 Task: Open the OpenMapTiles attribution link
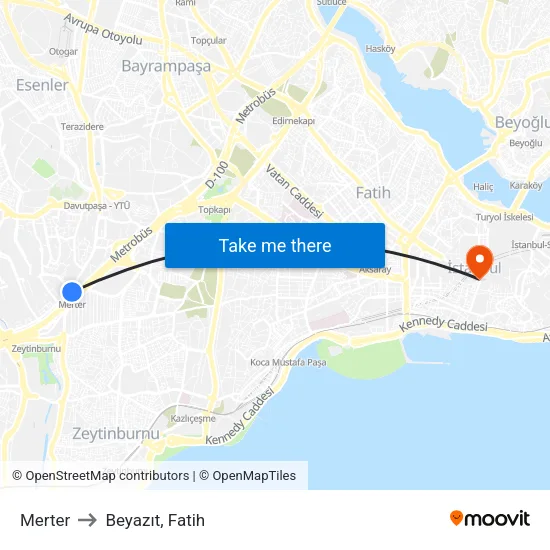(248, 476)
